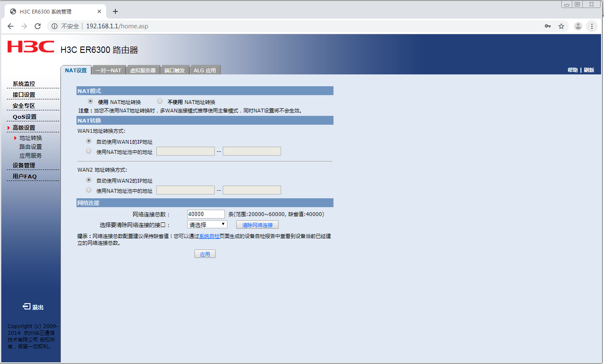
Task: Open Chrome three-dot menu
Action: tap(592, 26)
